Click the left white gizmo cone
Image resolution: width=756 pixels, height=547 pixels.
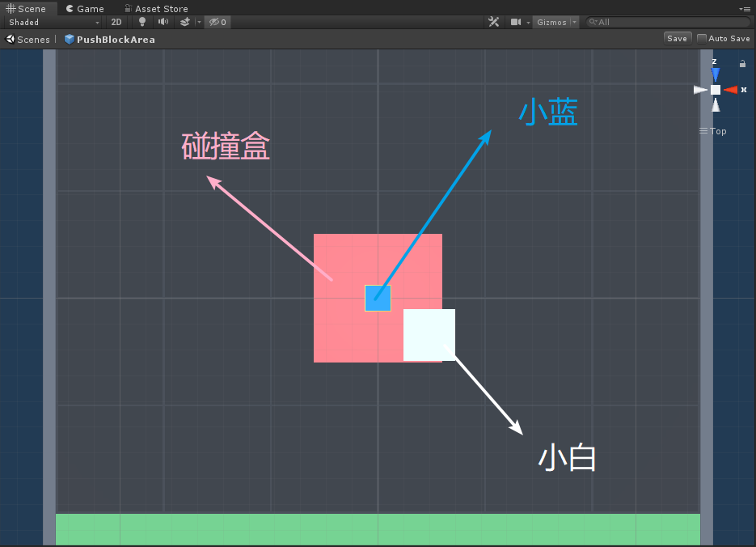pyautogui.click(x=700, y=90)
